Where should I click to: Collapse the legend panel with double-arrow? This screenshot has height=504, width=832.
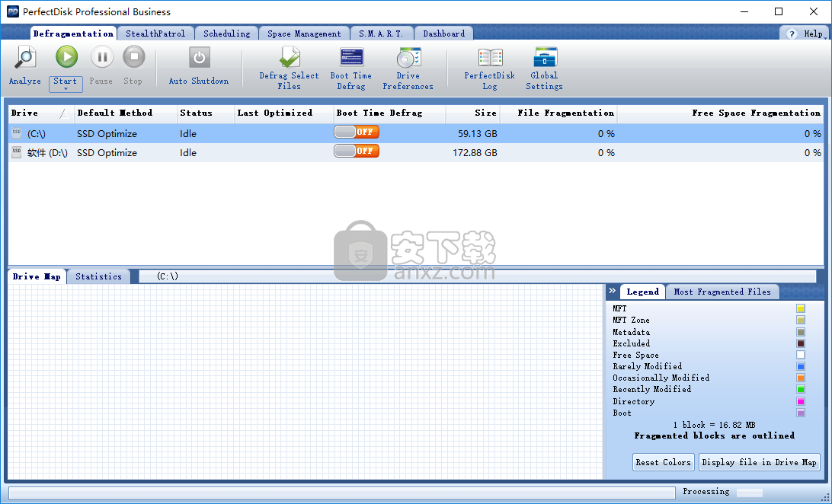tap(613, 290)
